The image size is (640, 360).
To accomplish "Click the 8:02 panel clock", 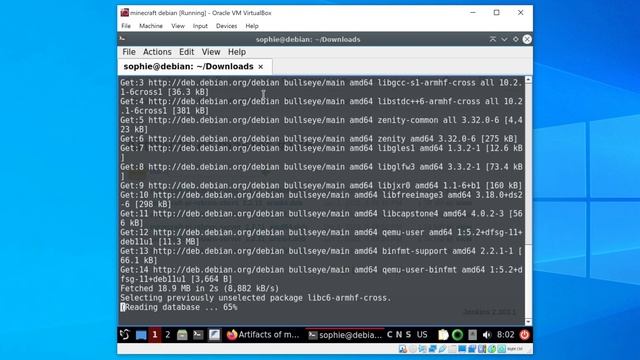I will [505, 335].
